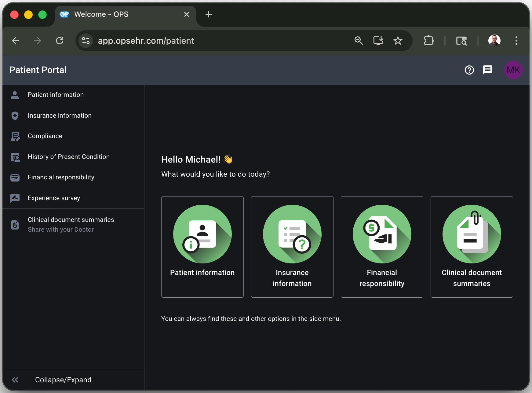
Task: Bookmark this page with the star icon
Action: click(398, 40)
